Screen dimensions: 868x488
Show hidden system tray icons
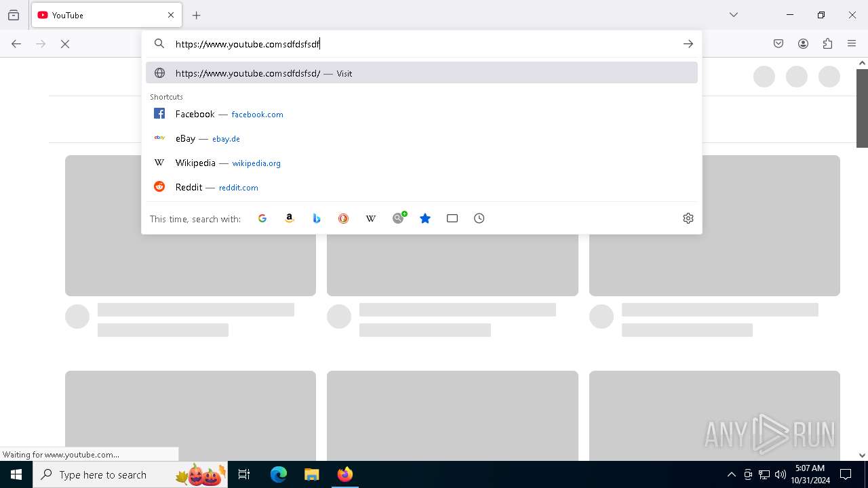731,474
